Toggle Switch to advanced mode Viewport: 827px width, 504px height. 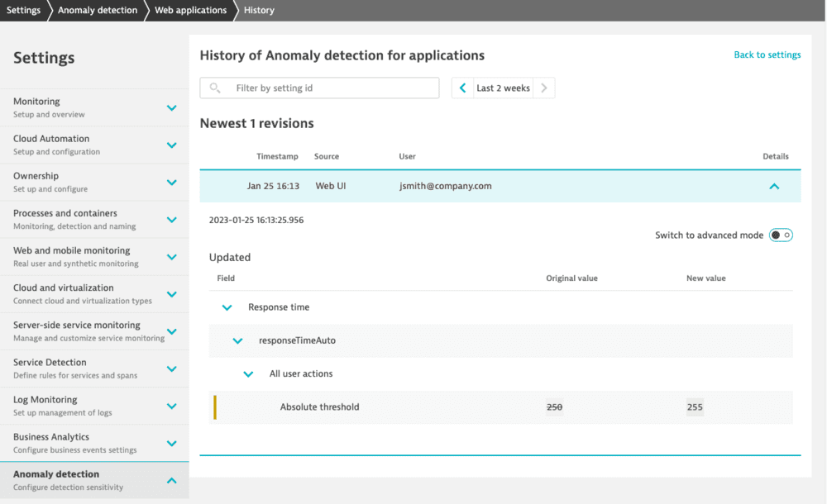click(x=781, y=235)
